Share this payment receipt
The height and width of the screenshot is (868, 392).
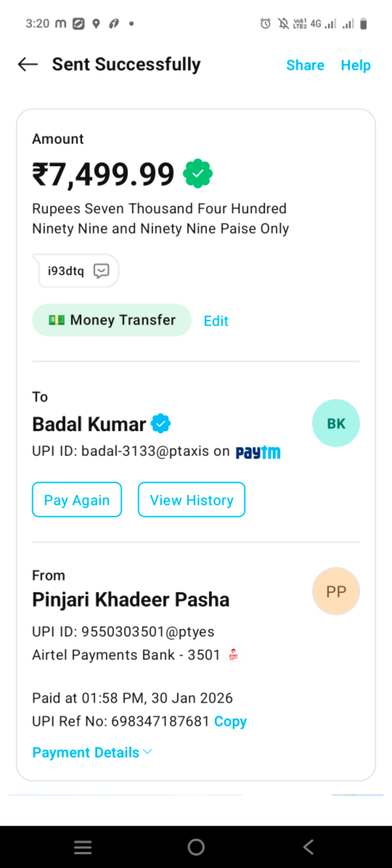(305, 65)
